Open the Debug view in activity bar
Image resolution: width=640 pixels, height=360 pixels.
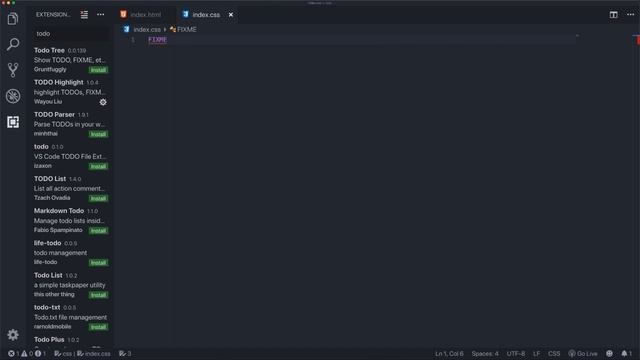click(13, 96)
